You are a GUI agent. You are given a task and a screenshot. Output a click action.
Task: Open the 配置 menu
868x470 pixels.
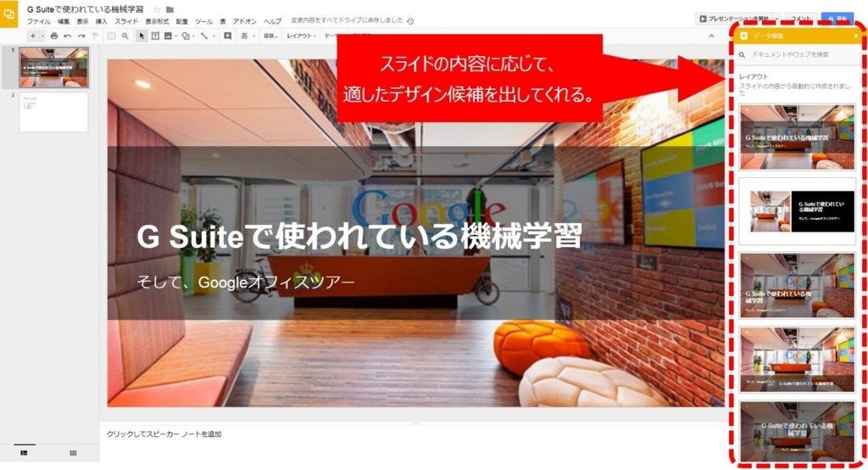pos(182,21)
